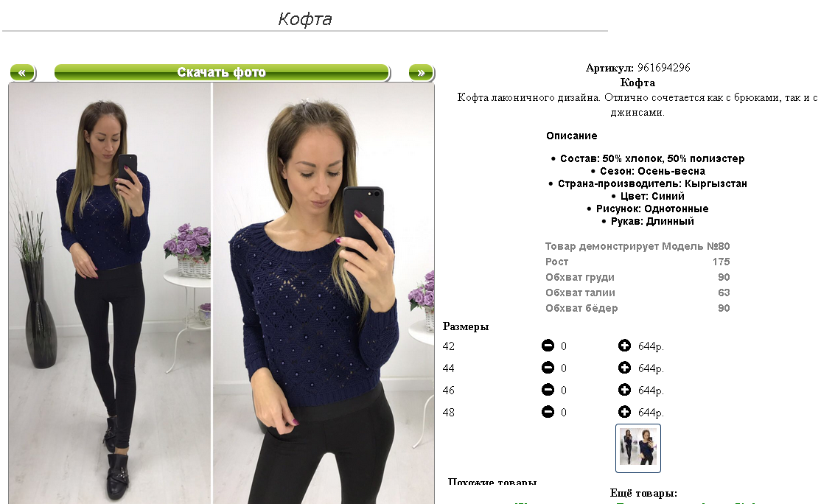The width and height of the screenshot is (821, 504).
Task: Click the size 48 quantity value
Action: (563, 413)
